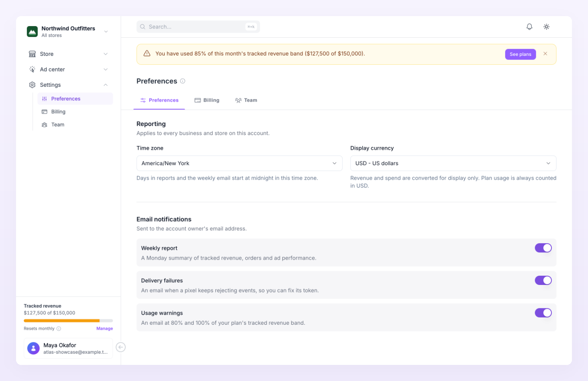
Task: Open Team in the Settings sidebar
Action: (75, 125)
